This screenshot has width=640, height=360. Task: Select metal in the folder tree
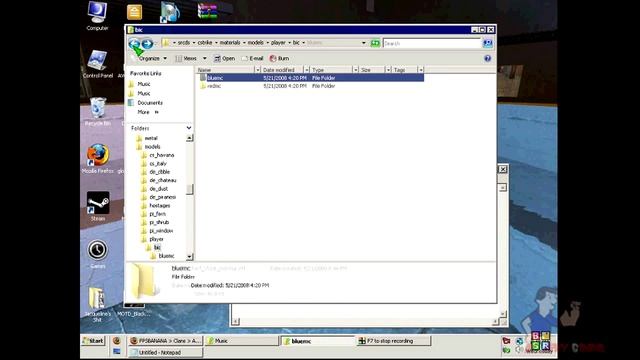[151, 138]
